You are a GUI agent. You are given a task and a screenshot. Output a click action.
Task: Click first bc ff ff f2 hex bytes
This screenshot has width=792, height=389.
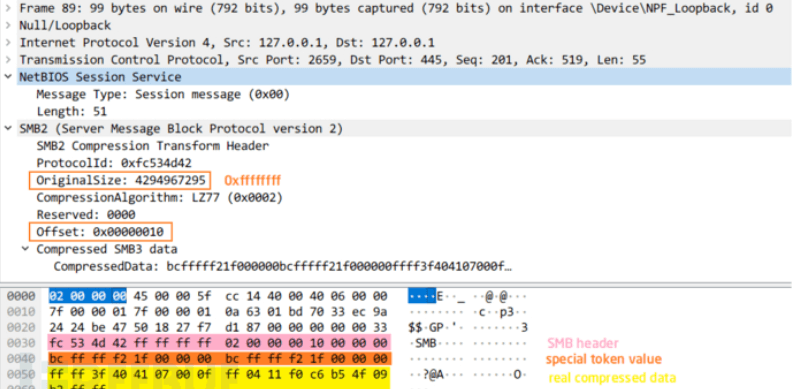(x=87, y=359)
